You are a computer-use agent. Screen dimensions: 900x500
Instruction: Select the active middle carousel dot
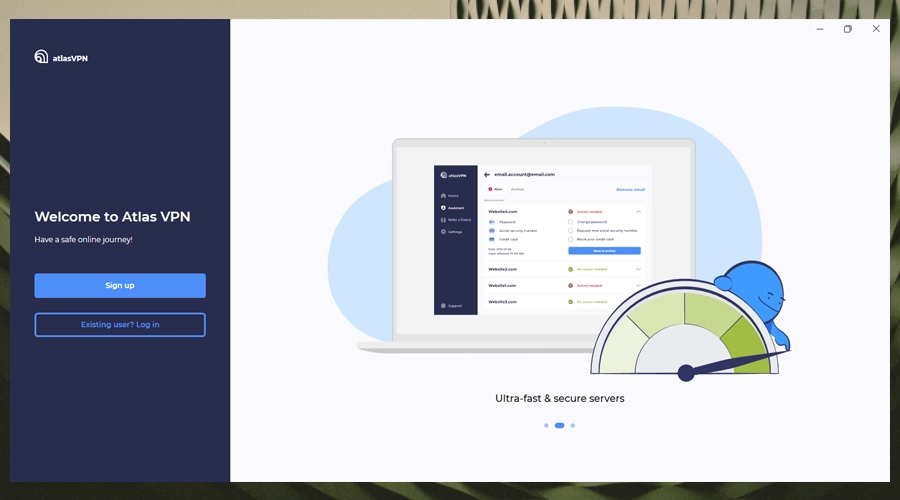[x=559, y=425]
